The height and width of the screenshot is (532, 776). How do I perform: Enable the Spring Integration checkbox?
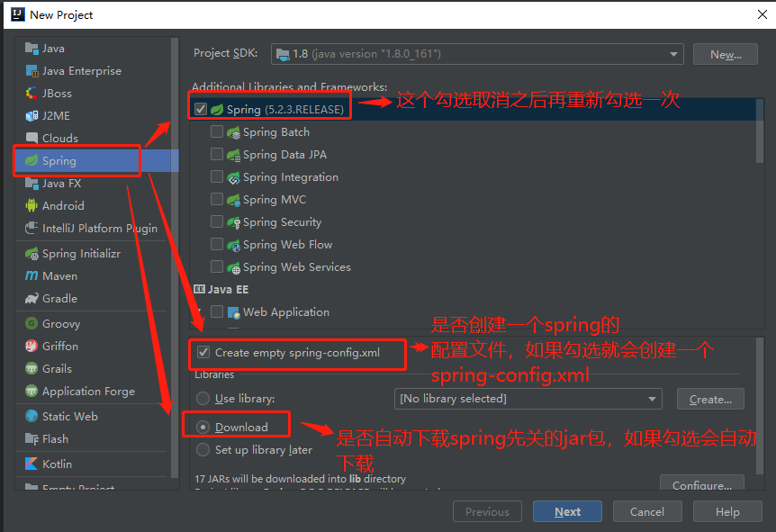click(x=217, y=176)
